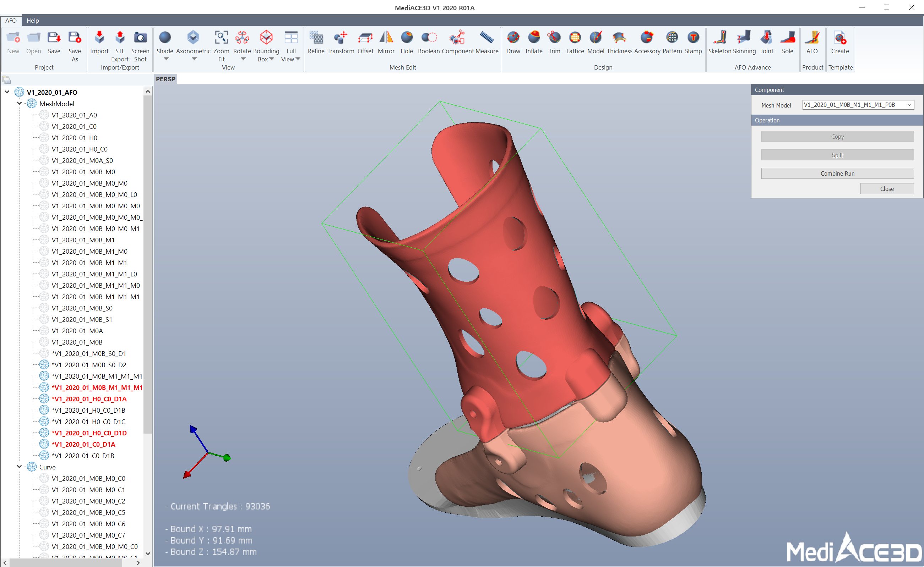
Task: Open the Stamp tool
Action: tap(693, 42)
